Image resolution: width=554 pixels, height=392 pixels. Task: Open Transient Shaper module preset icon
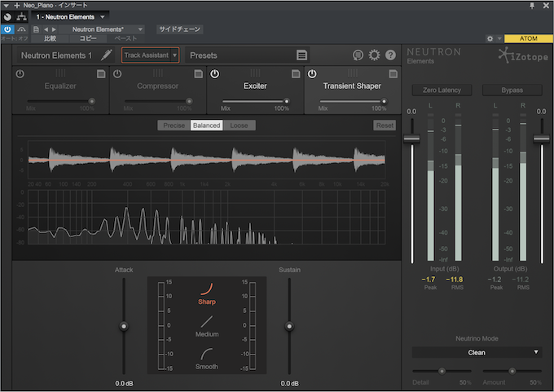393,74
